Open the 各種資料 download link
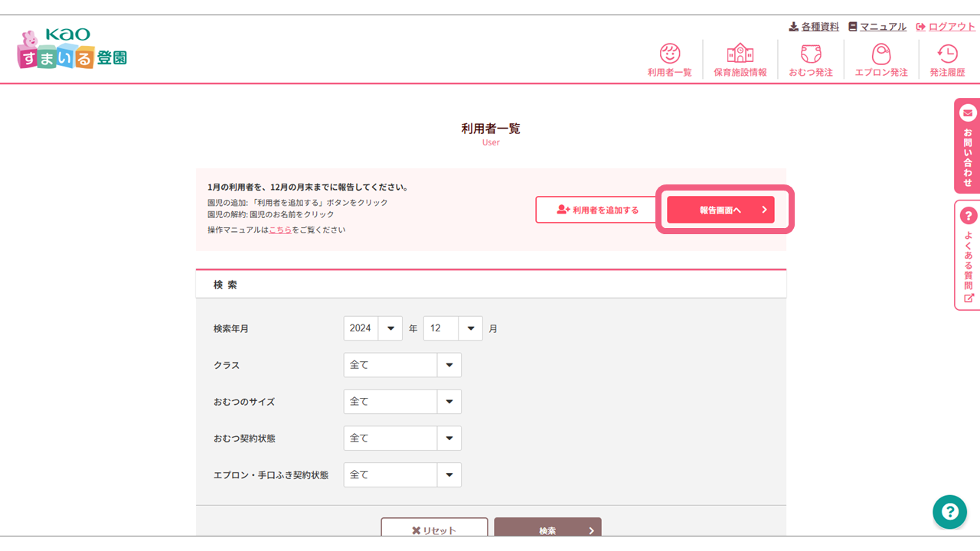980x551 pixels. (814, 27)
